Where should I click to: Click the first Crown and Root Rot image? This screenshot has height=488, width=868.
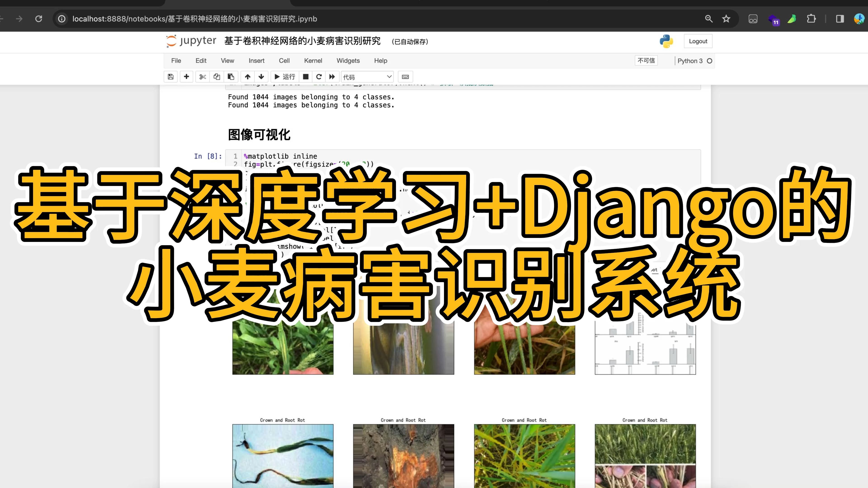(283, 456)
